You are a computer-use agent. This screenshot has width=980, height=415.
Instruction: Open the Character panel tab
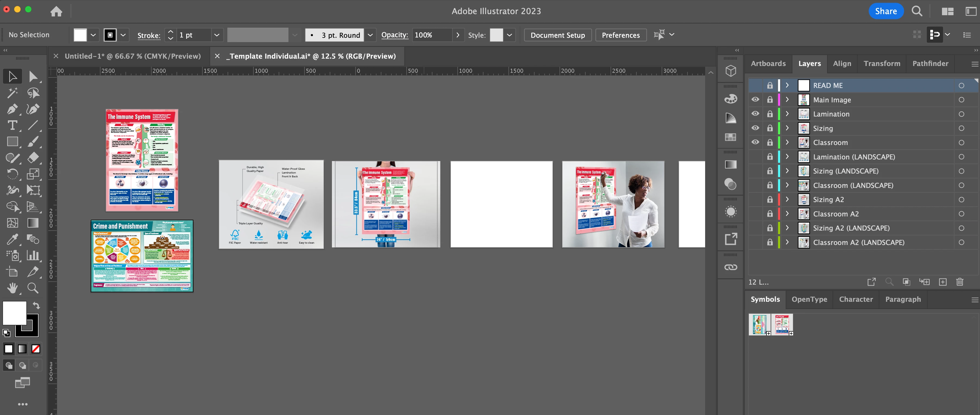(856, 299)
